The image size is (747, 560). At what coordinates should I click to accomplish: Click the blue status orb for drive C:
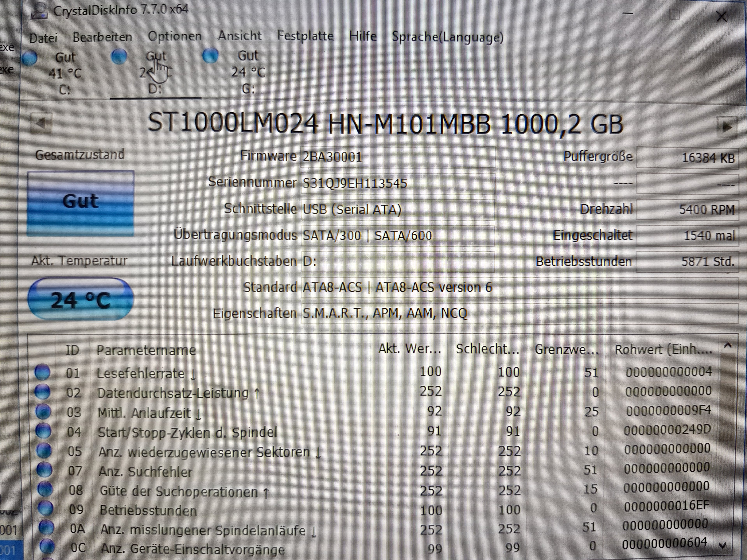(x=30, y=58)
